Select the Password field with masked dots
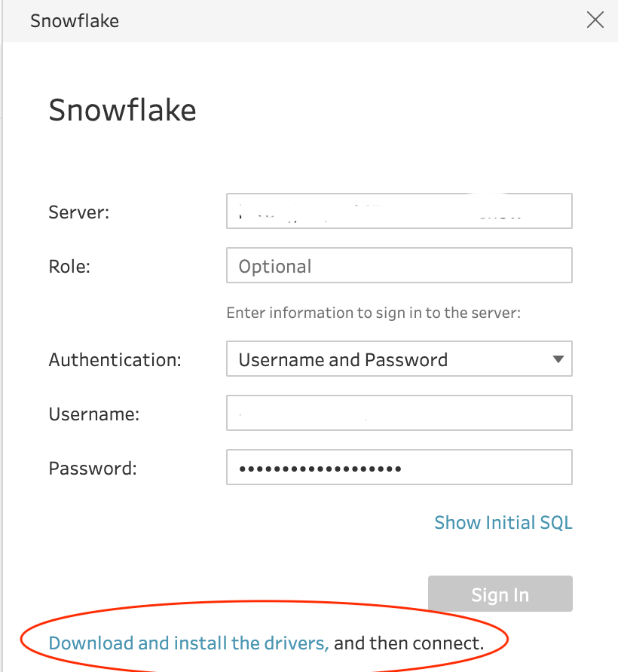618x672 pixels. click(399, 468)
